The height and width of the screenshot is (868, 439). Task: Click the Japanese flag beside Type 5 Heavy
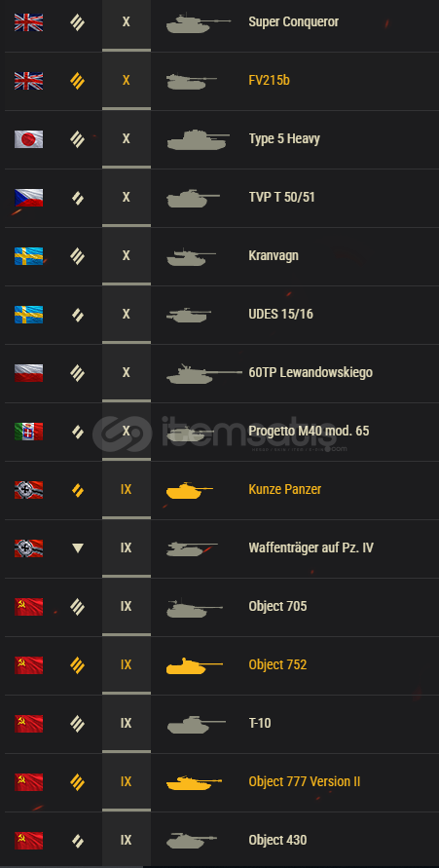[x=29, y=139]
